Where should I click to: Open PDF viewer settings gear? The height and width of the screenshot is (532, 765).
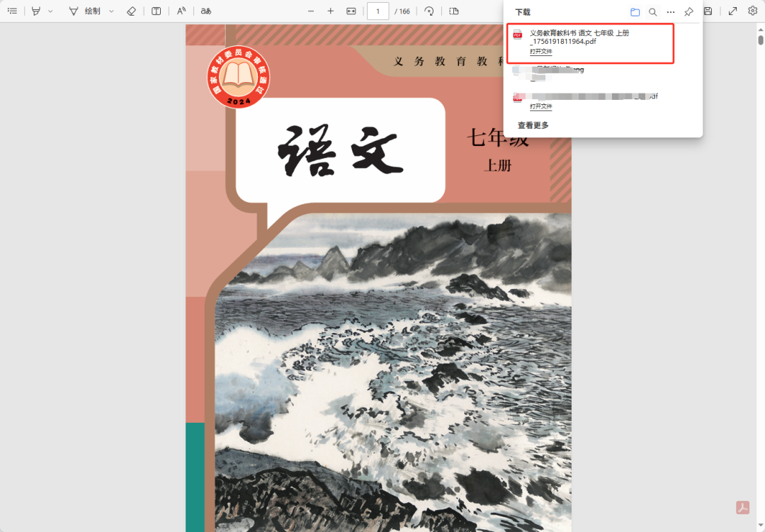pos(752,11)
